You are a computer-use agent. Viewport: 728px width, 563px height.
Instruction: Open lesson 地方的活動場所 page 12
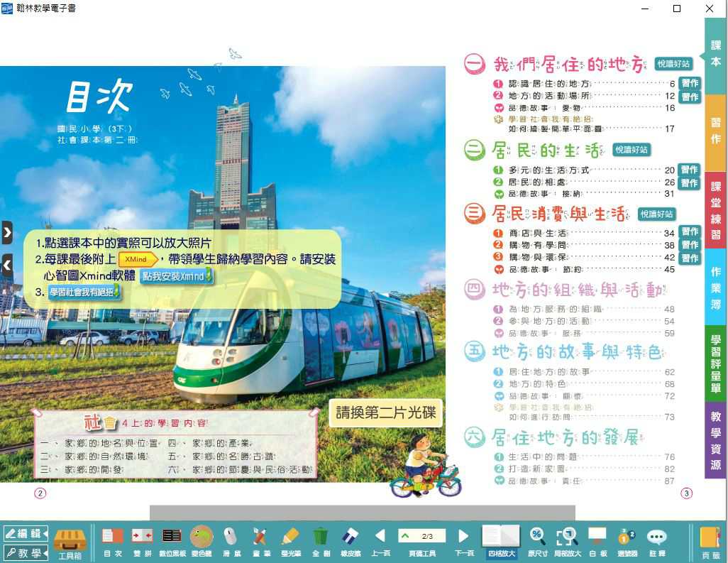(x=584, y=96)
